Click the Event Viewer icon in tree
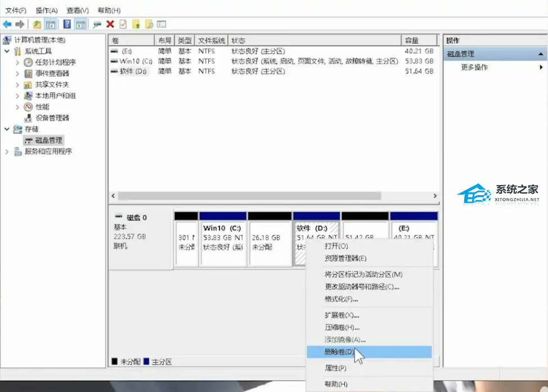The image size is (548, 392). (x=28, y=74)
